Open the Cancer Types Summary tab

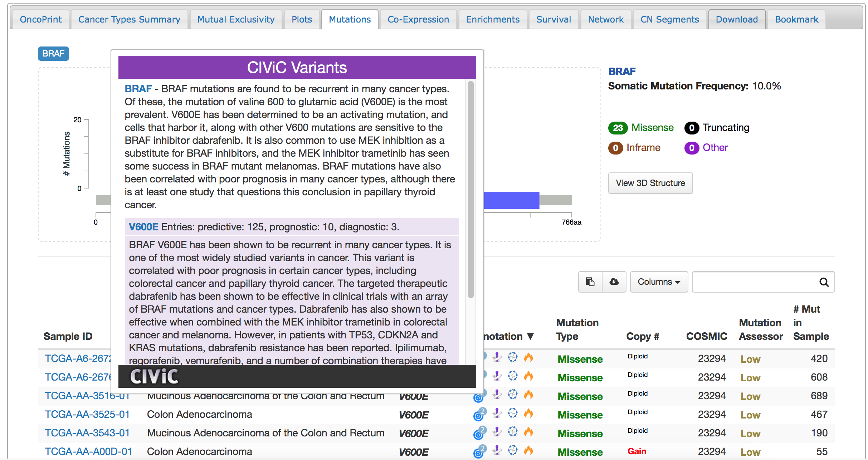129,19
